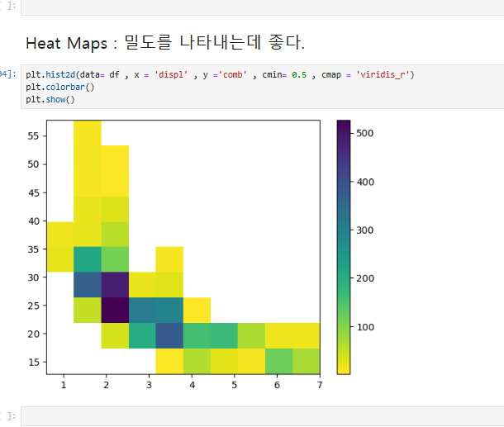Click the 'displ' string in code
This screenshot has height=427, width=504.
pos(171,75)
